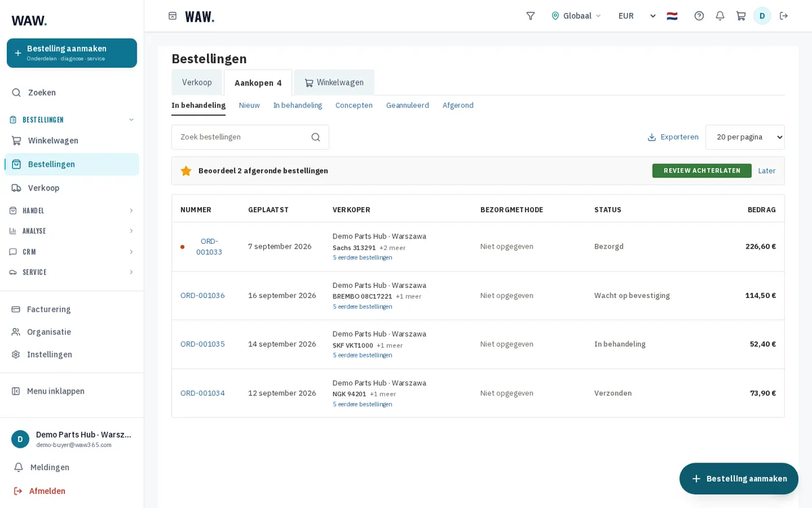Click +2 meer next to Sachs 313291
This screenshot has width=812, height=508.
coord(392,248)
